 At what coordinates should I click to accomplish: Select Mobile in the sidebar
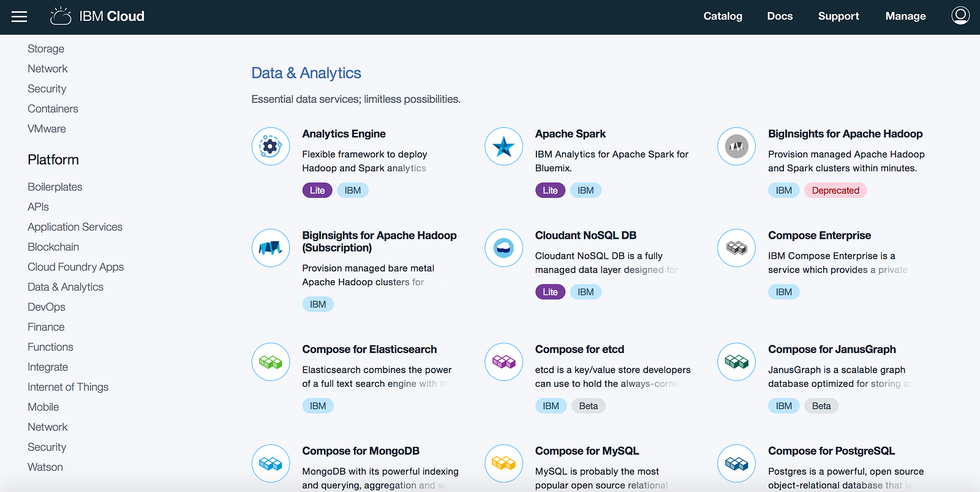(43, 408)
